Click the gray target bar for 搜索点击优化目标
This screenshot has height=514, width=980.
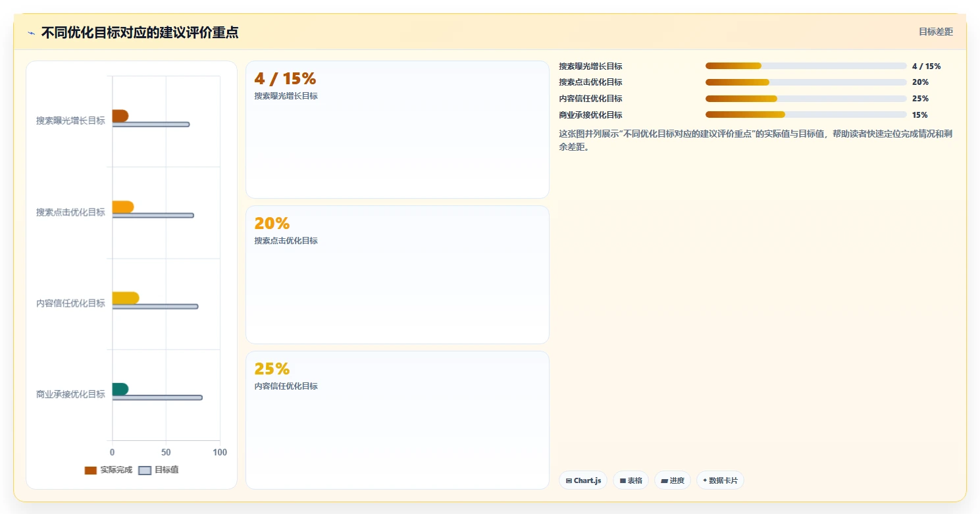pyautogui.click(x=153, y=215)
